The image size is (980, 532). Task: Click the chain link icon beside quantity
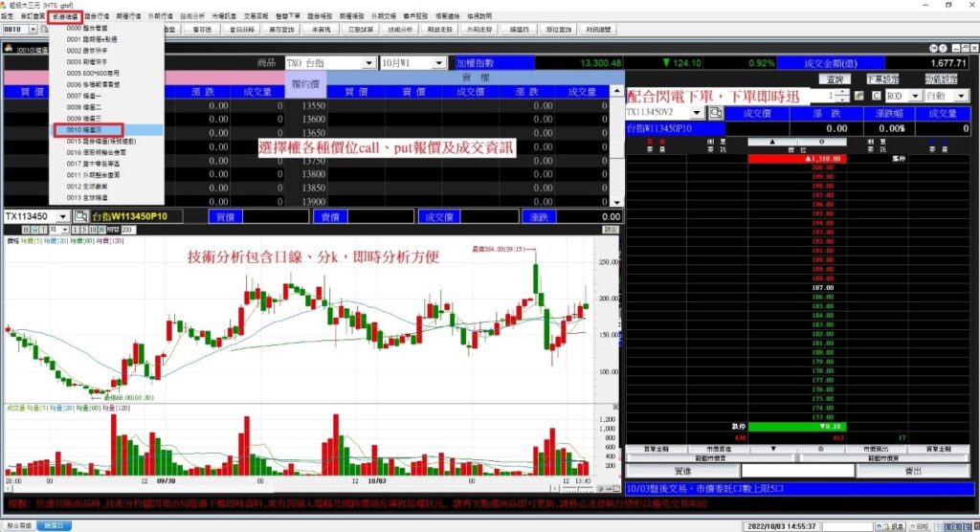tap(859, 96)
